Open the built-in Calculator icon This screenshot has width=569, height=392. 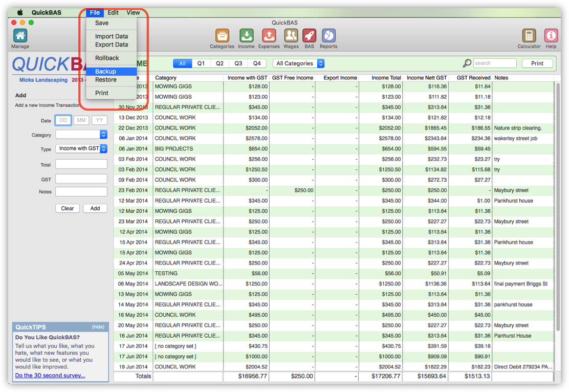(x=529, y=35)
